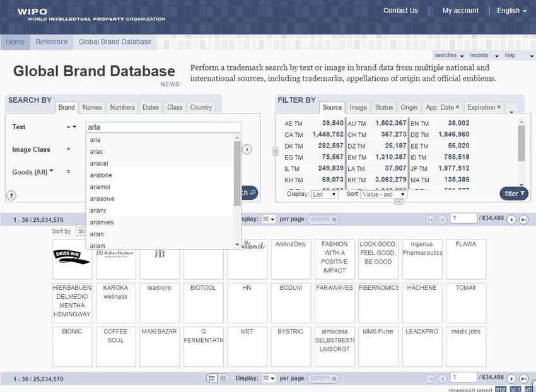The width and height of the screenshot is (536, 392).
Task: Switch to the Country search tab
Action: pyautogui.click(x=201, y=107)
